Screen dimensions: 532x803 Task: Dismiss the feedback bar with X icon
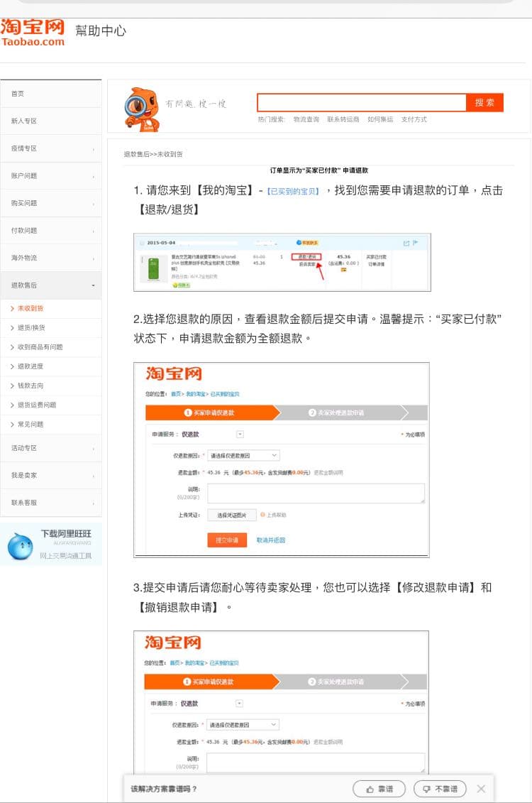click(x=481, y=789)
